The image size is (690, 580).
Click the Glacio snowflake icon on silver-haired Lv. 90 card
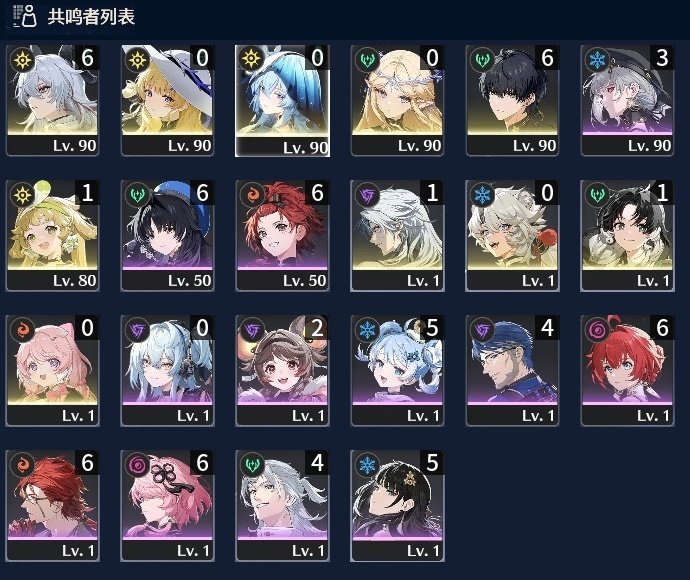(x=597, y=59)
